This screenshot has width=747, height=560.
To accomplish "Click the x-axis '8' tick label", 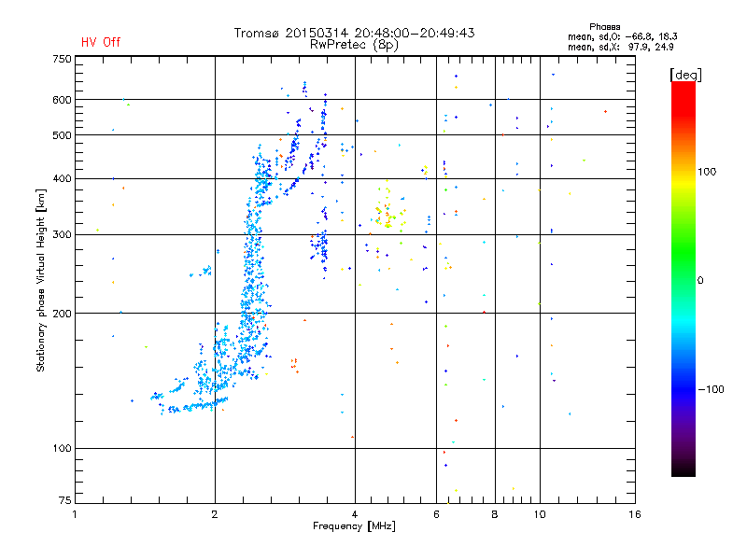I will click(x=495, y=514).
